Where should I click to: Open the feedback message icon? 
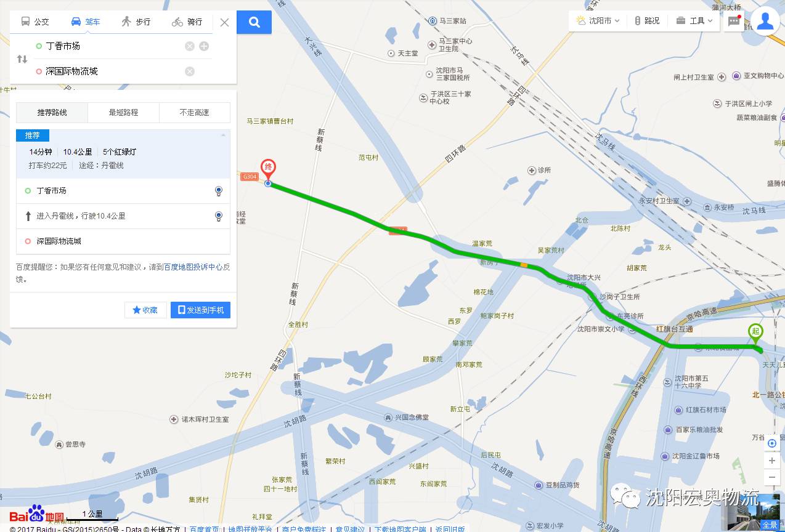(x=734, y=21)
